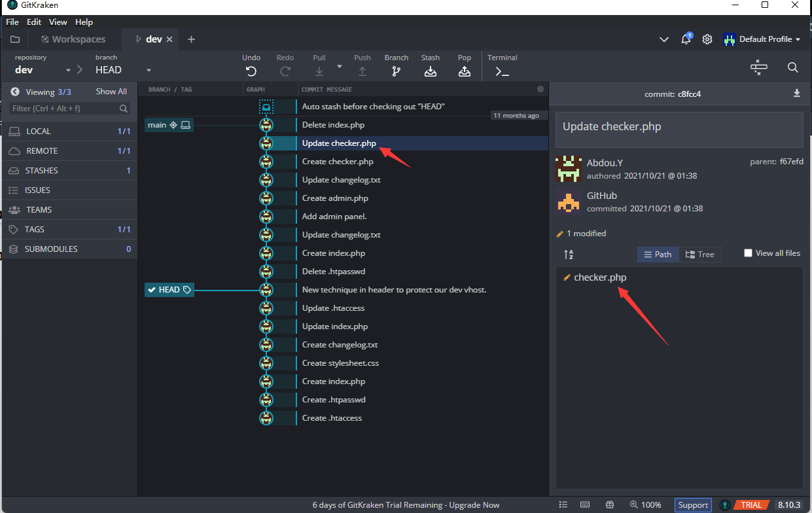
Task: Expand the STASHES section
Action: pos(69,171)
